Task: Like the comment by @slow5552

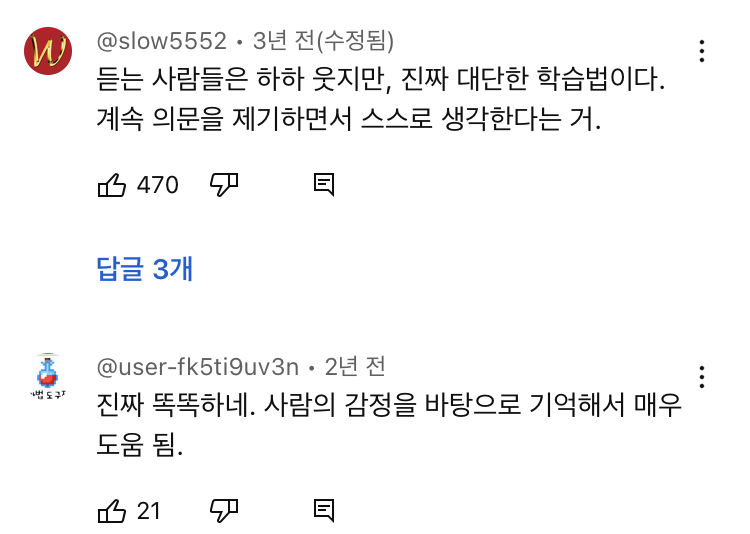Action: pyautogui.click(x=112, y=185)
